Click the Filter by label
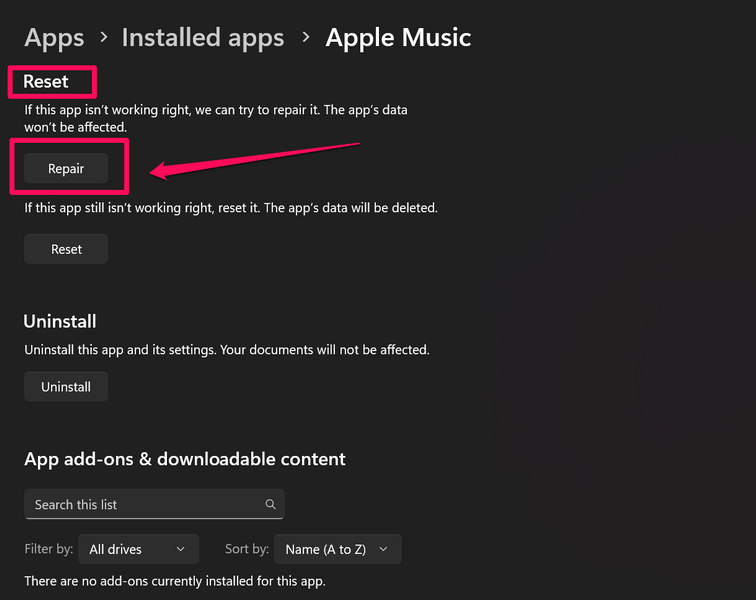 50,549
